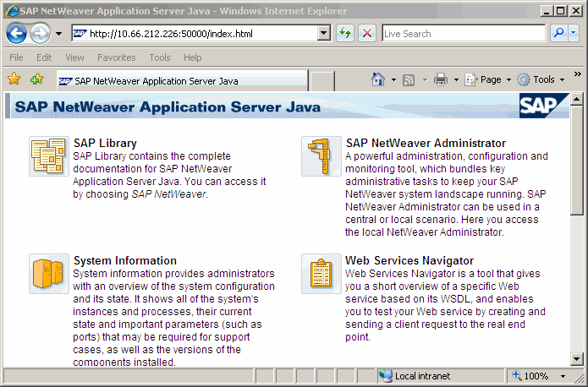This screenshot has width=588, height=387.
Task: Open the zoom level 100% dropdown
Action: [x=563, y=376]
